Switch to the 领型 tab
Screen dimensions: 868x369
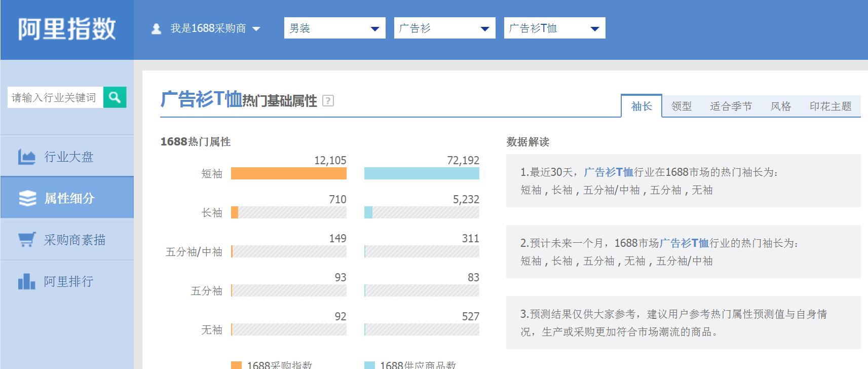pyautogui.click(x=681, y=106)
